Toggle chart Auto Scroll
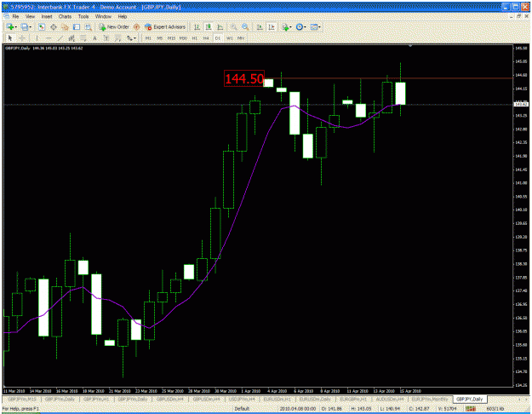The height and width of the screenshot is (414, 532). click(260, 27)
